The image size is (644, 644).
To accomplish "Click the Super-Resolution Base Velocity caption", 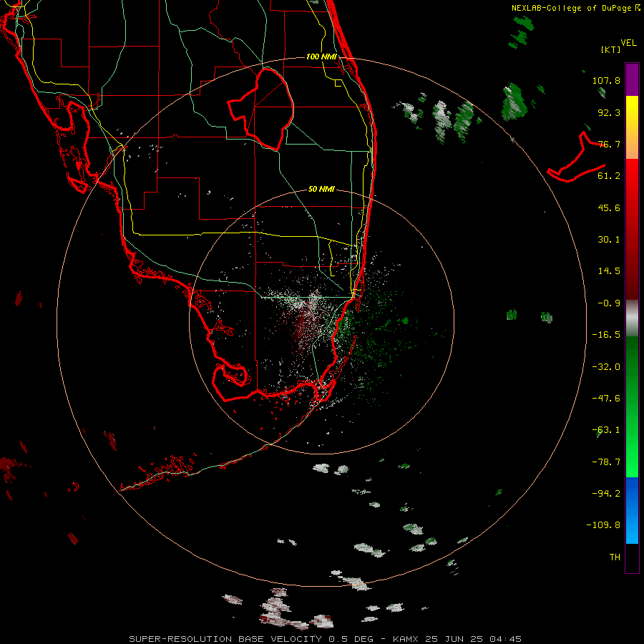I will point(326,639).
